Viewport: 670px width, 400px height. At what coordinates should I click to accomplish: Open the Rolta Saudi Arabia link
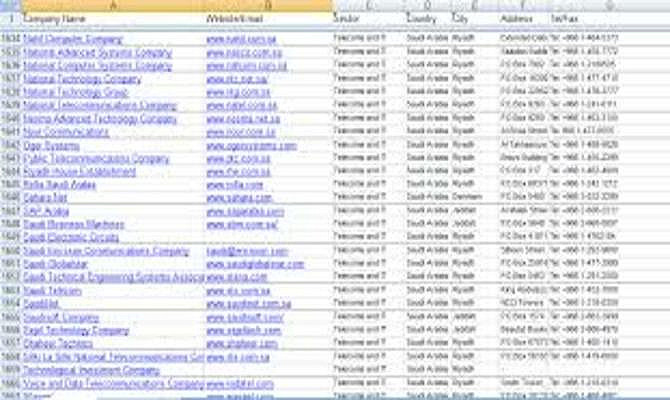pos(59,185)
